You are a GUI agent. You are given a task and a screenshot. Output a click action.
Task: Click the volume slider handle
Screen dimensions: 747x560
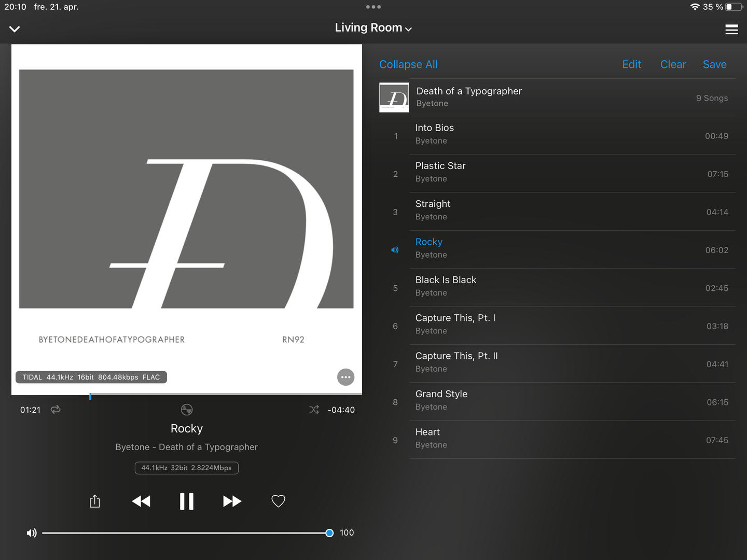click(329, 533)
